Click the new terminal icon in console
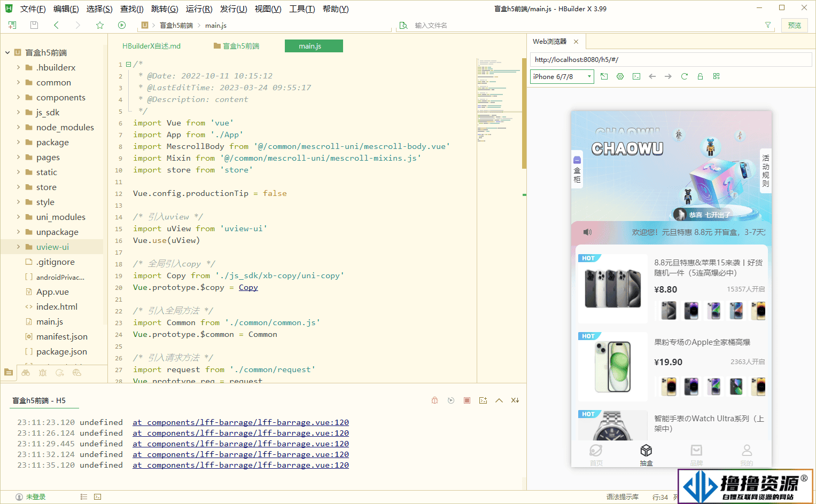This screenshot has height=504, width=816. [x=483, y=400]
